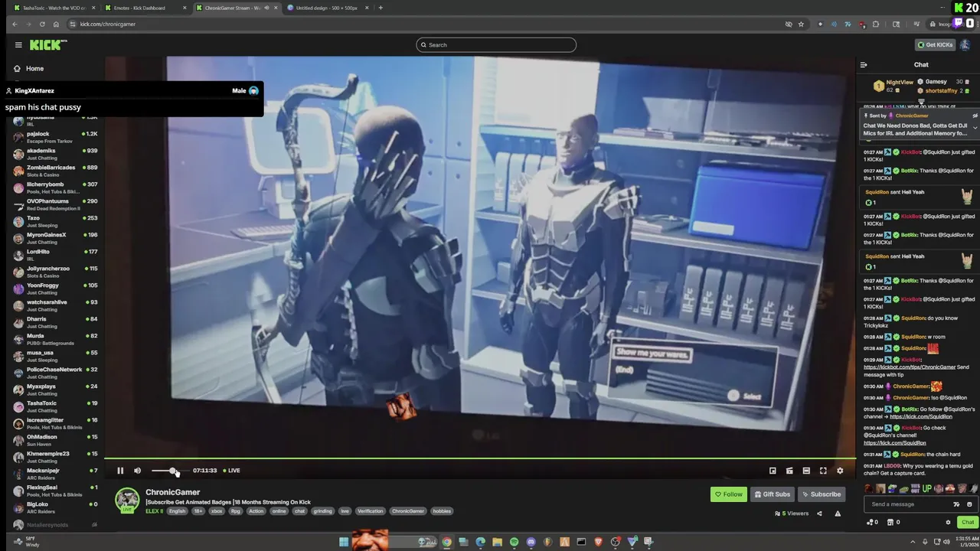Enter fullscreen video mode
This screenshot has height=551, width=980.
click(x=823, y=471)
